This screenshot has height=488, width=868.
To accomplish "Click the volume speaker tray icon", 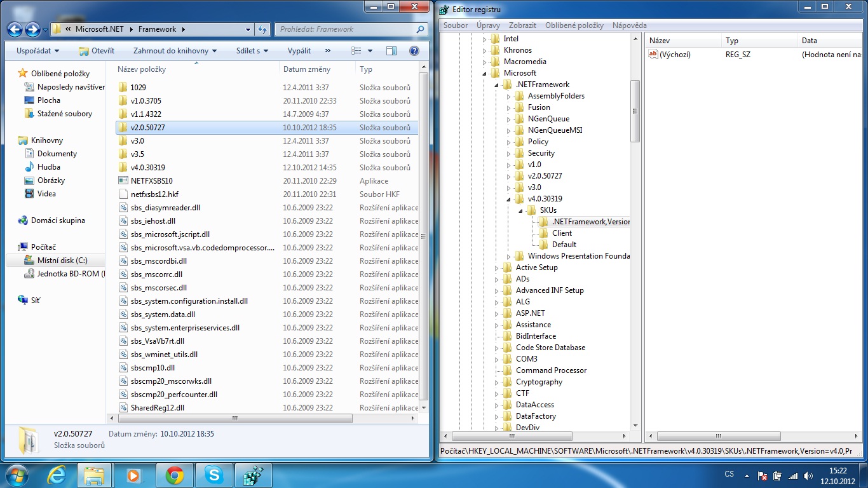I will (x=808, y=476).
